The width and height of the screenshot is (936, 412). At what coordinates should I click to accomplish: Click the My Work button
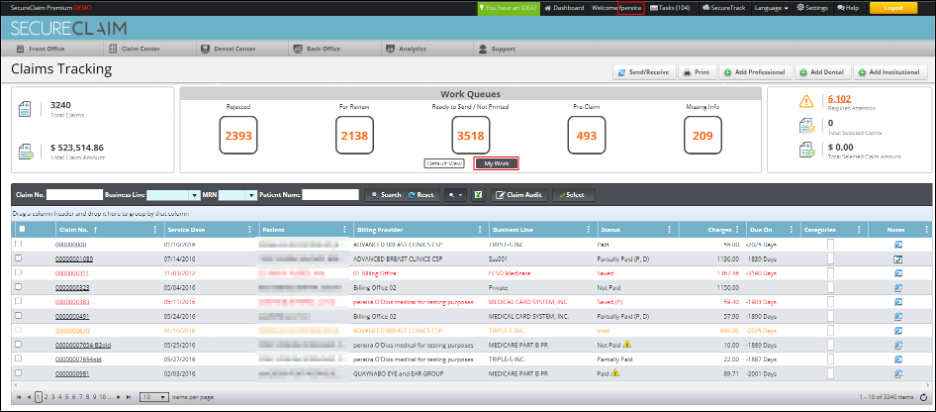[496, 162]
